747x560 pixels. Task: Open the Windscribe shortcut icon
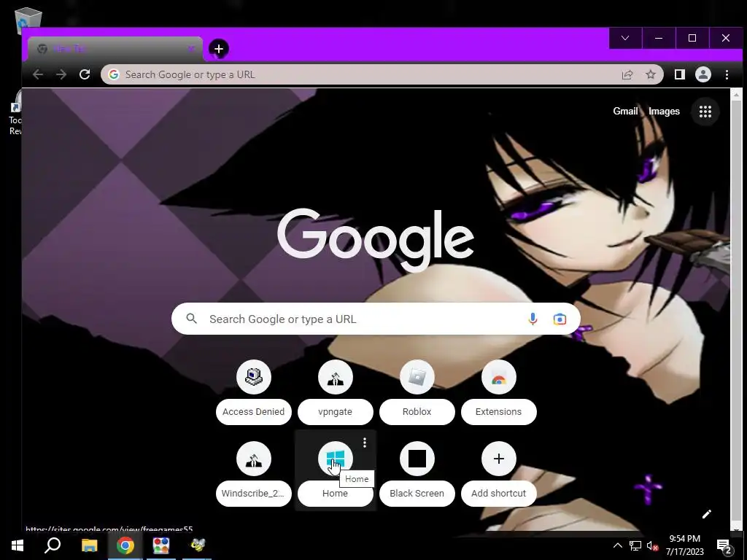[x=253, y=459]
